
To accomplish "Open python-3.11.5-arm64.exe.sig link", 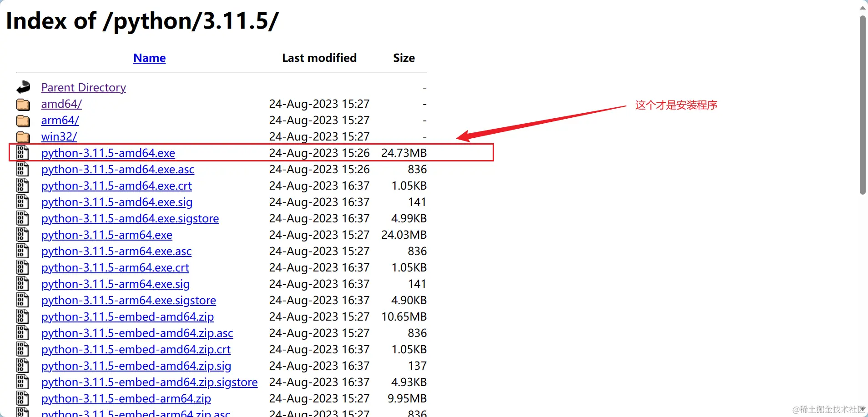I will click(116, 284).
